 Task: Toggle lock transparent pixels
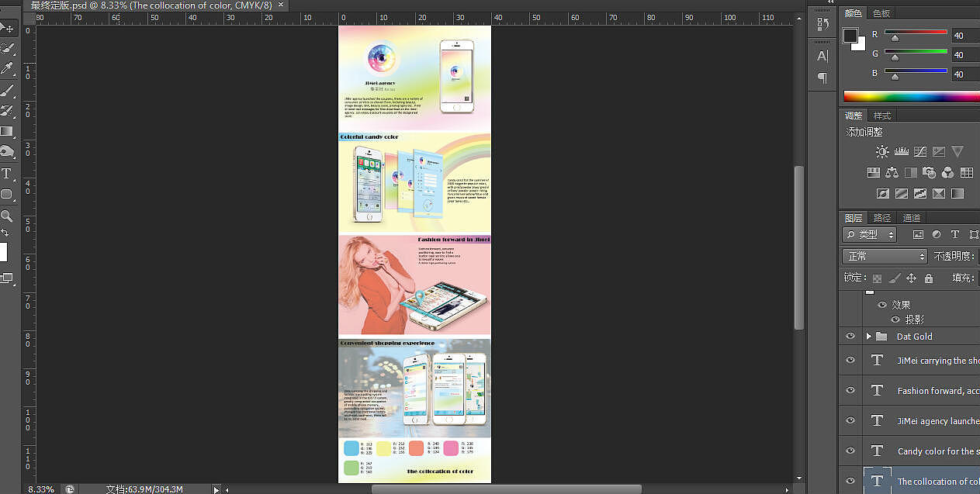(x=877, y=278)
